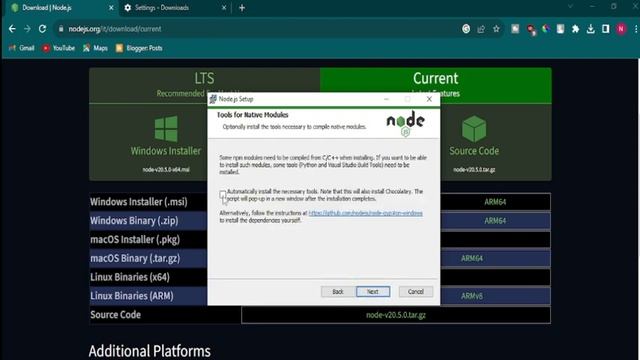Click Back in Node.js Setup dialog
The image size is (640, 360).
(x=338, y=291)
